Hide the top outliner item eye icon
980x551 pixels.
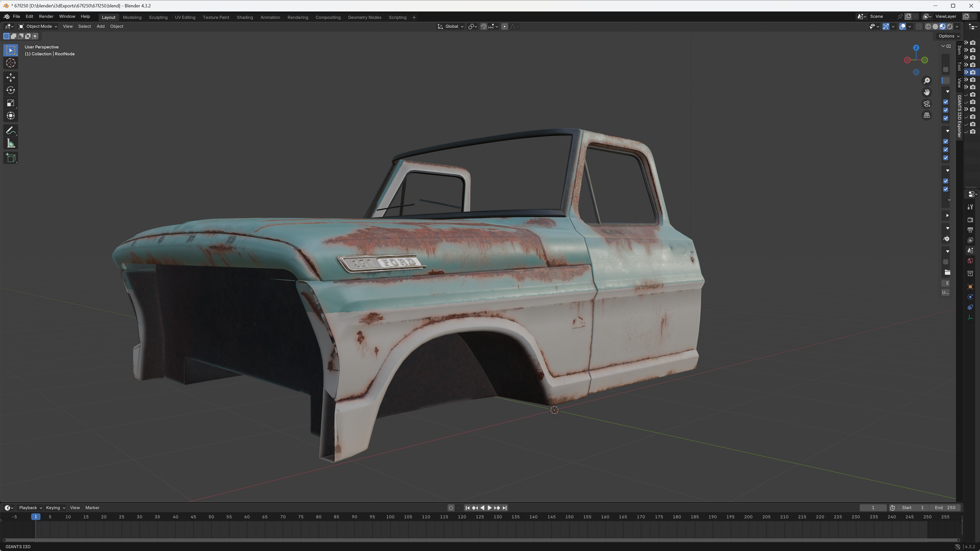point(966,43)
